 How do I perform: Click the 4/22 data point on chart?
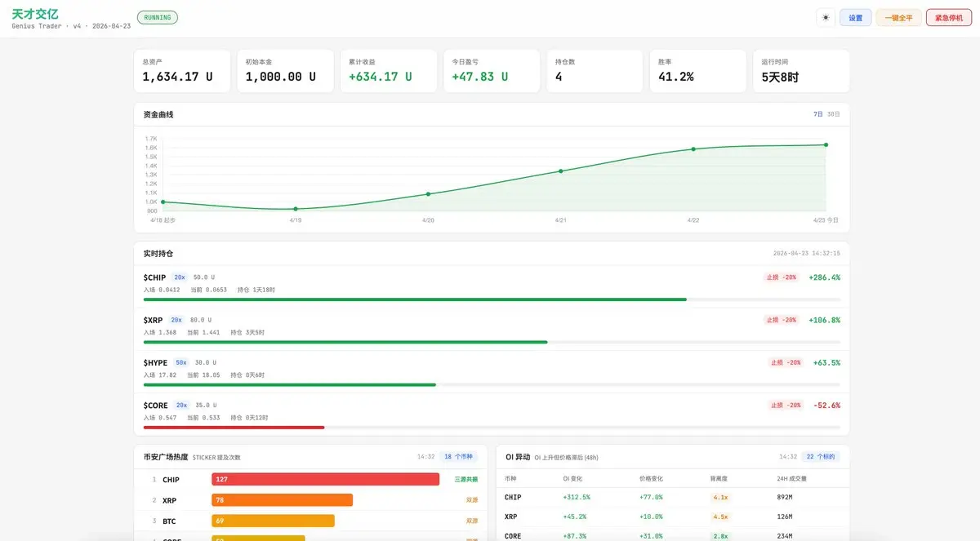[x=693, y=149]
